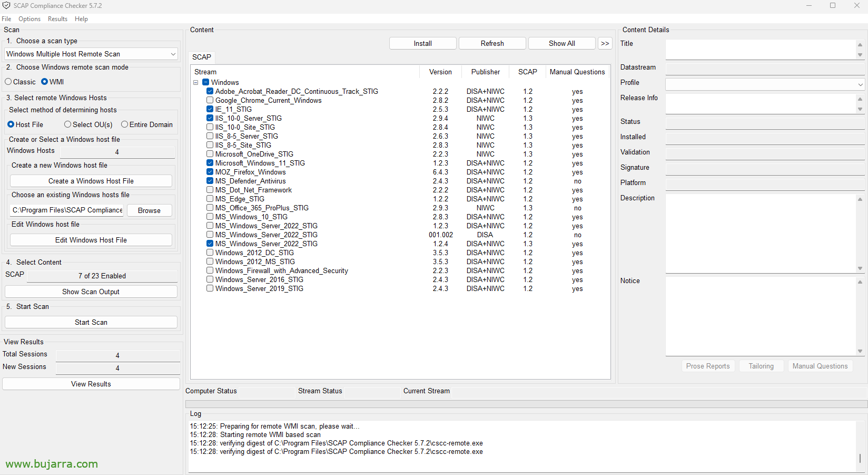This screenshot has width=868, height=475.
Task: Uncheck the IE_11_STIG checkbox
Action: (210, 109)
